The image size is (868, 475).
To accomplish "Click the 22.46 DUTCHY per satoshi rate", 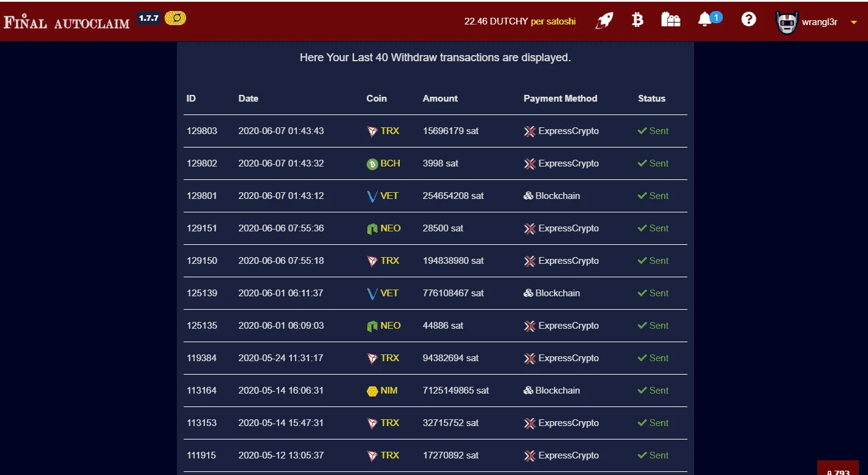I will pos(520,21).
